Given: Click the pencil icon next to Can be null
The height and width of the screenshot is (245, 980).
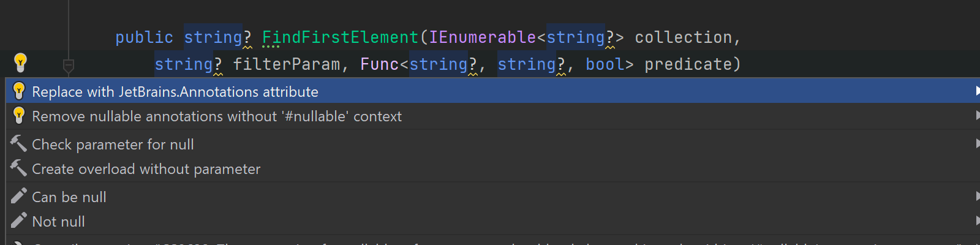Looking at the screenshot, I should (18, 196).
